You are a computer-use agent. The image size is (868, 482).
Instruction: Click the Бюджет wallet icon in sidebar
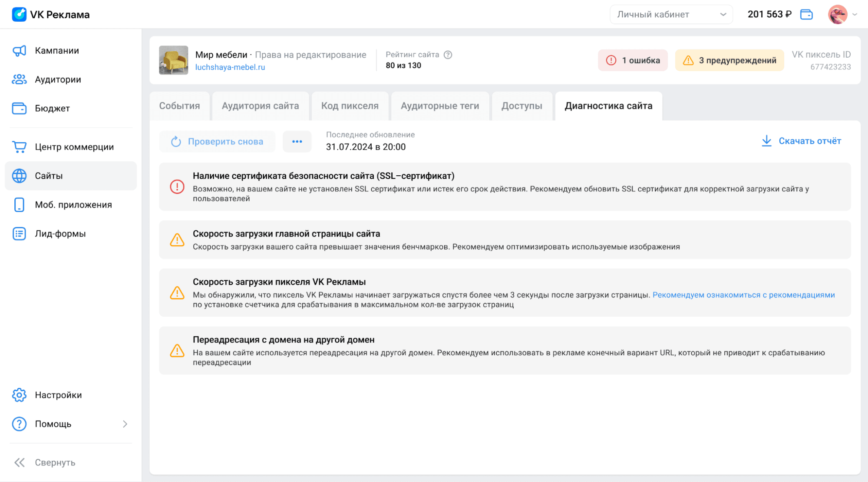[19, 108]
